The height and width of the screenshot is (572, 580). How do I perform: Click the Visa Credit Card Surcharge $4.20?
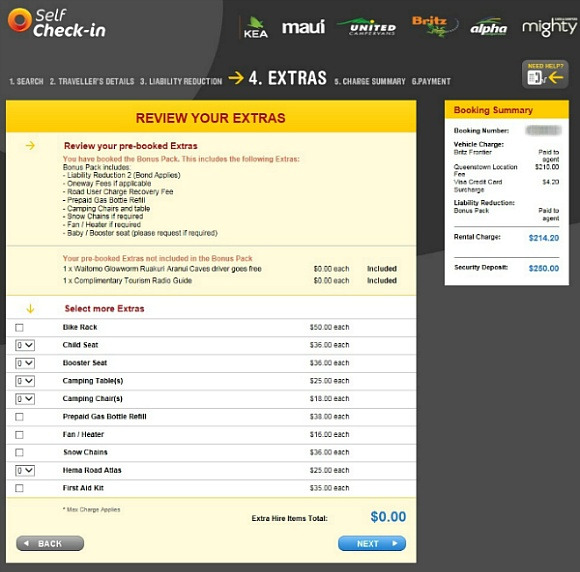(x=550, y=182)
